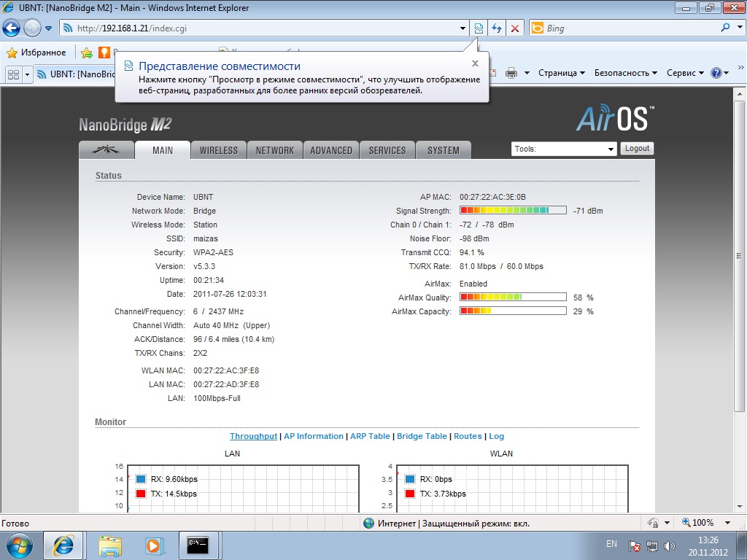Open the Tools dropdown list

[x=564, y=149]
